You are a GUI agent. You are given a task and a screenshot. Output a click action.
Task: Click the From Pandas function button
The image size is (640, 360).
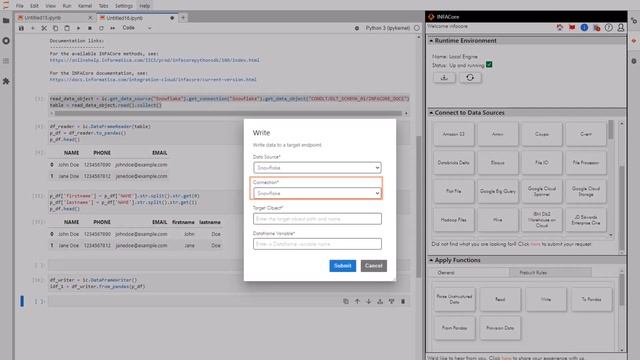tap(454, 328)
